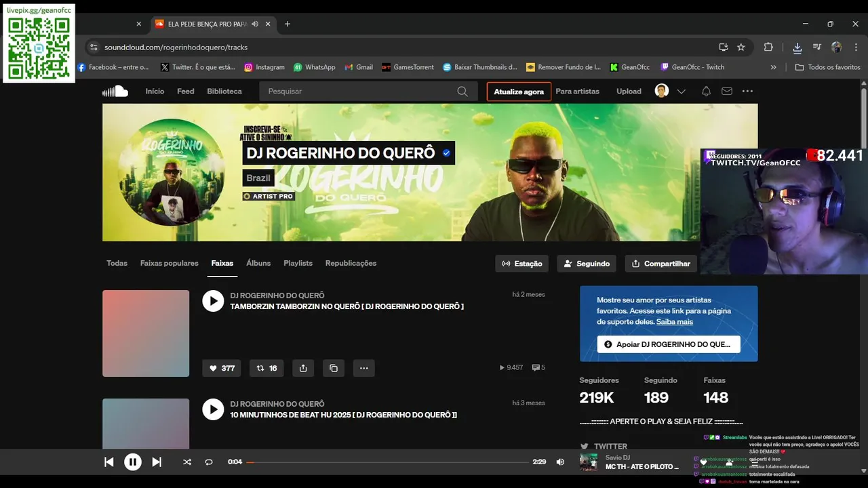Click Apoiar DJ ROGERINHO DO QUE... button
This screenshot has height=488, width=868.
coord(669,344)
